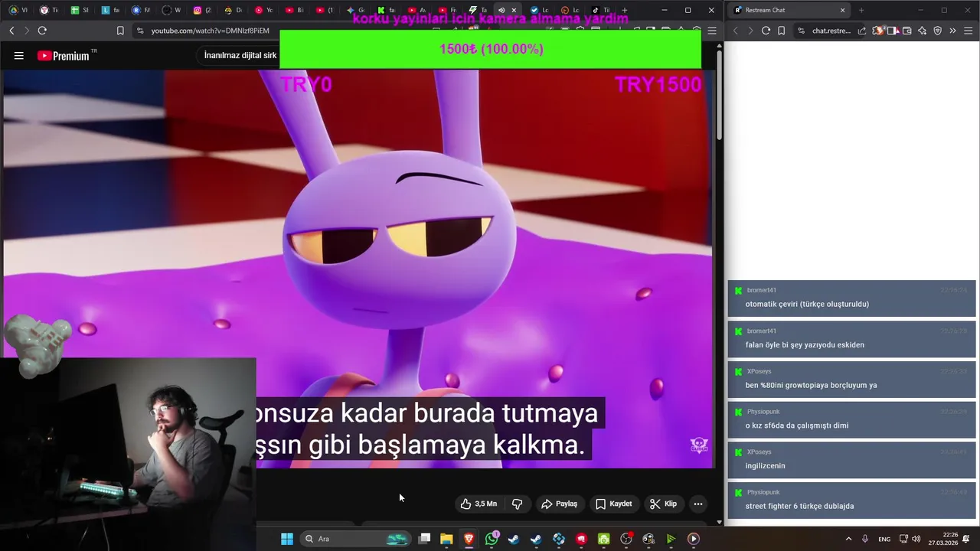Click share icon in Restream address bar
This screenshot has width=980, height=551.
point(862,31)
